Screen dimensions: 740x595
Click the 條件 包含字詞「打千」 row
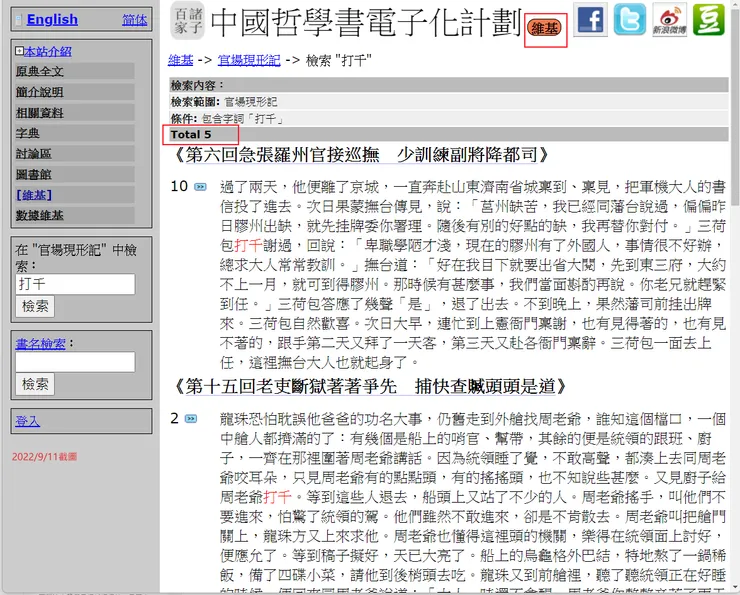coord(449,118)
